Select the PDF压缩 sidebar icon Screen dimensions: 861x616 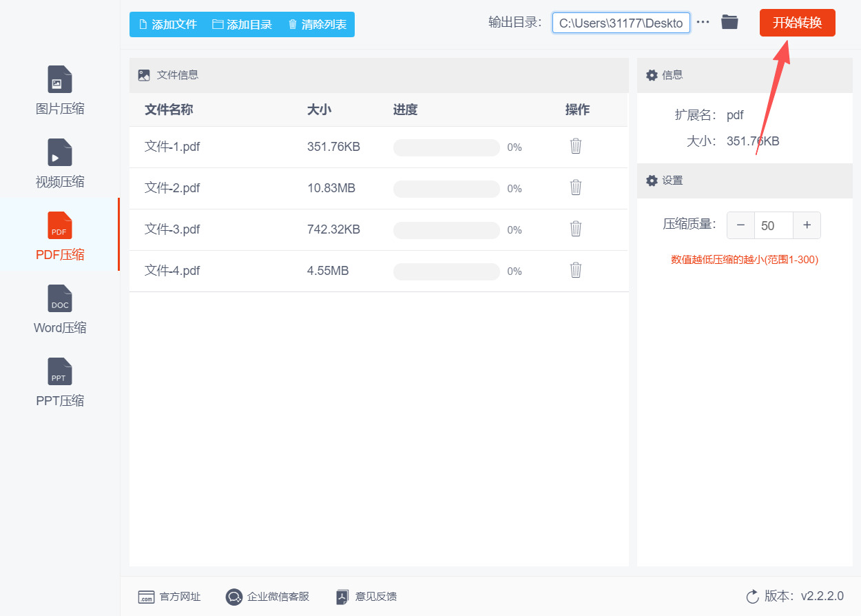60,225
